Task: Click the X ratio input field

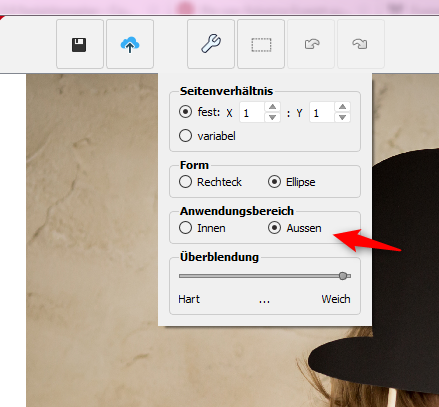Action: [252, 112]
